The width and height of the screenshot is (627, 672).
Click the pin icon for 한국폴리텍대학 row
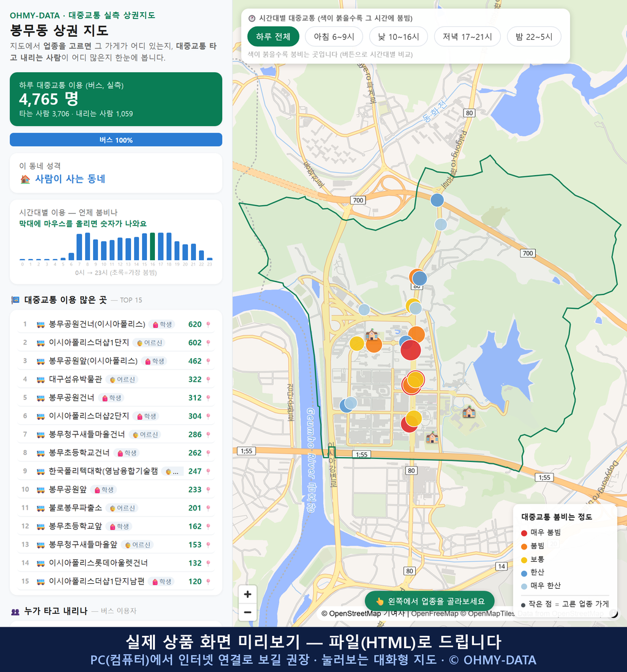click(208, 471)
